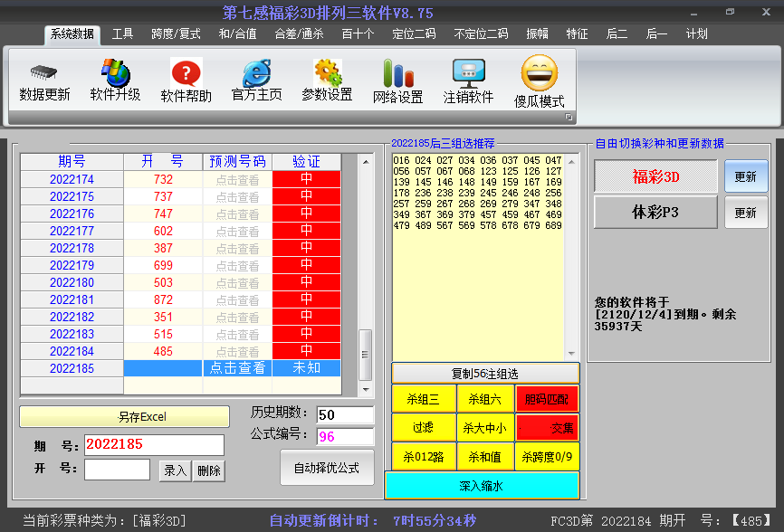784x532 pixels.
Task: Click the red 胆码匹配 button
Action: click(547, 399)
